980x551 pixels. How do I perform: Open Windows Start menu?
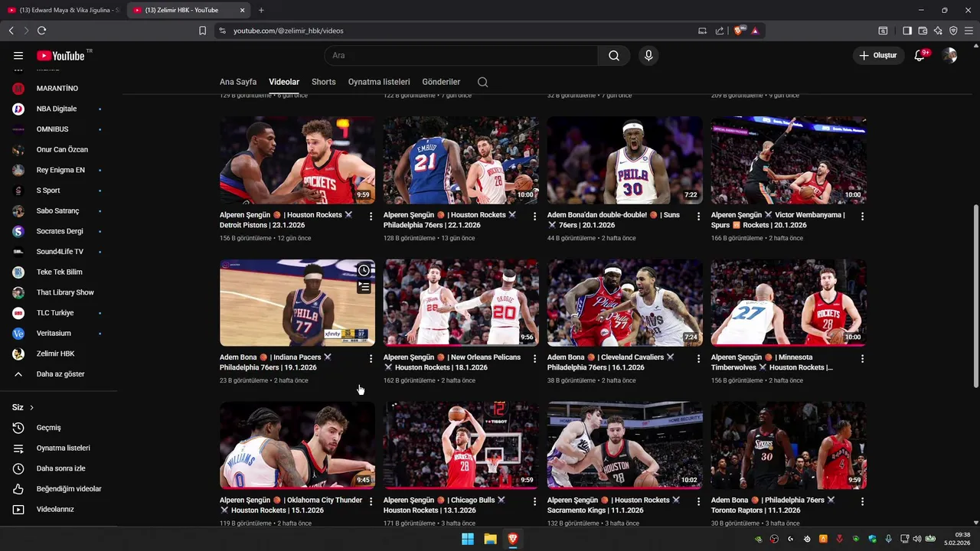pos(467,539)
